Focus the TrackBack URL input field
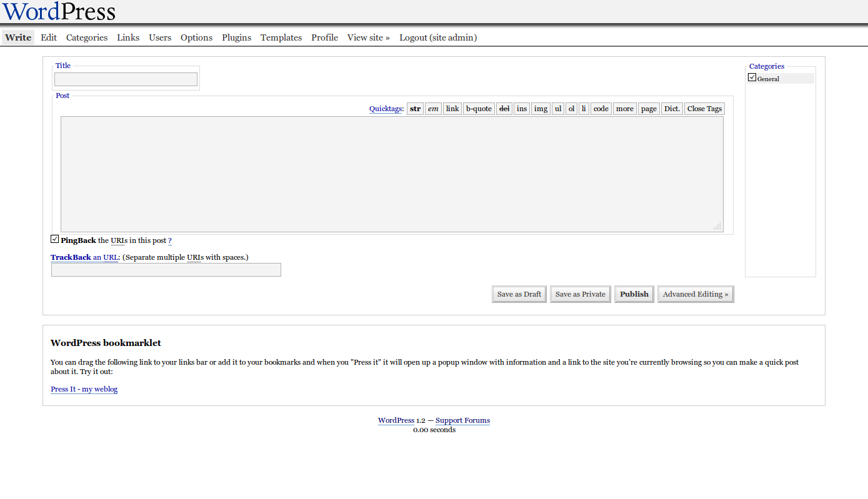Viewport: 868px width, 499px height. [166, 270]
